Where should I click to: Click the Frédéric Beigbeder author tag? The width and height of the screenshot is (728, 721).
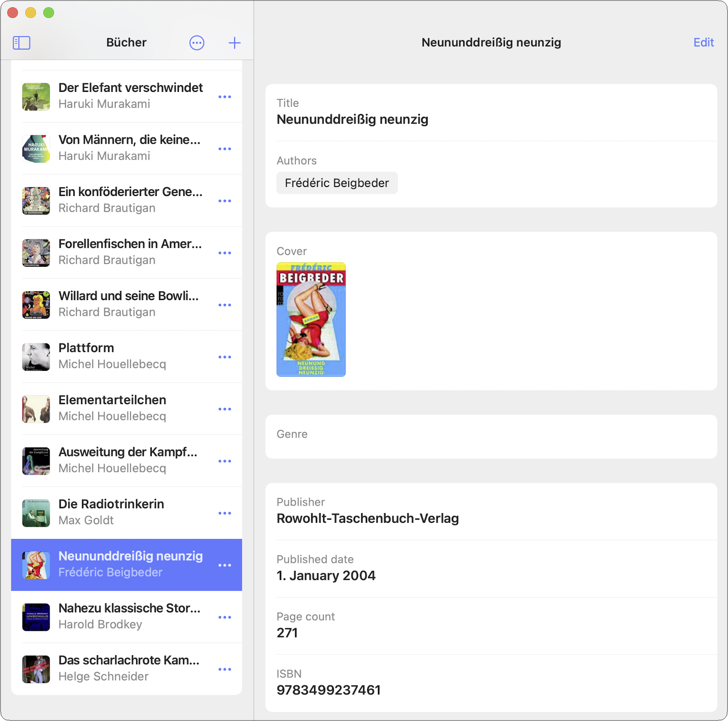(337, 183)
